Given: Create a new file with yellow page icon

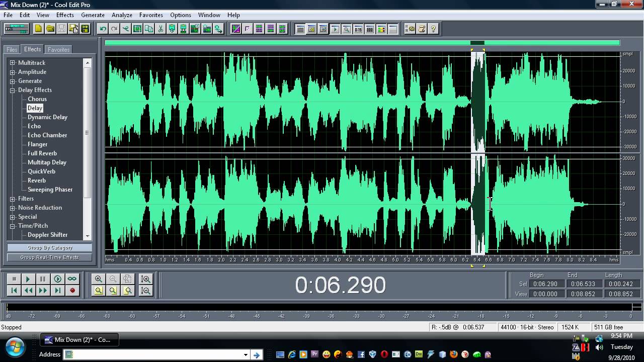Looking at the screenshot, I should [x=38, y=29].
